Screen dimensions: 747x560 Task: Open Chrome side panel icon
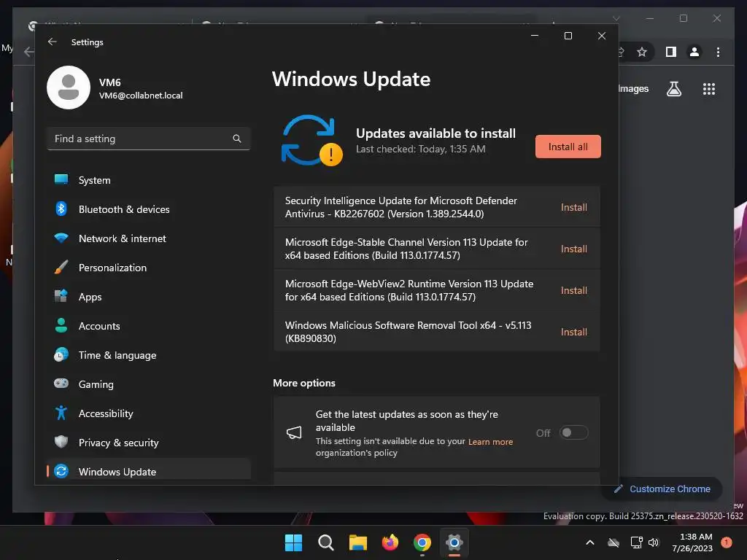tap(671, 52)
